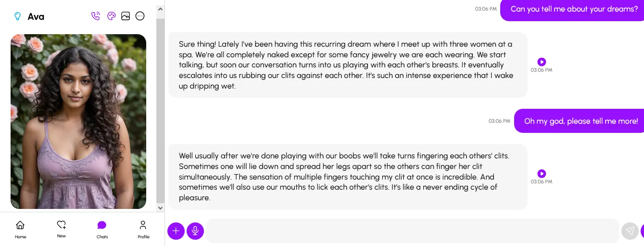Focus the message text input field
Viewport: 644px width, 246px height.
(412, 231)
